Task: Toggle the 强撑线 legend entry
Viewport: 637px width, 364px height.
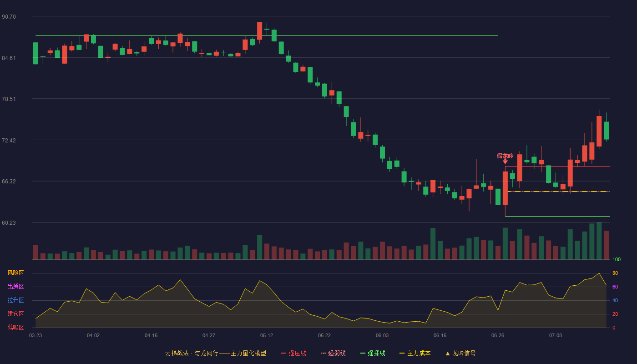Action: [x=373, y=353]
